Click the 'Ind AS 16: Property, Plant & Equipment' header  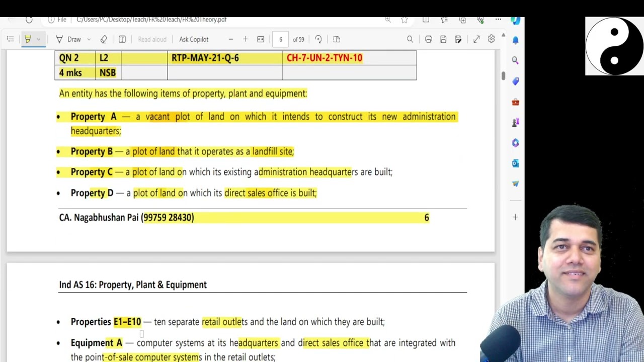[133, 285]
